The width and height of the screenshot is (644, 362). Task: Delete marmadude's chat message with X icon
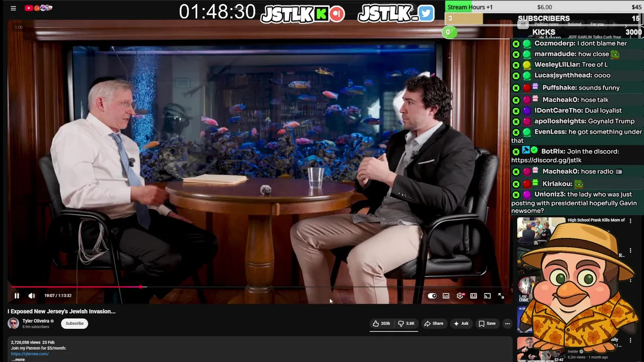pyautogui.click(x=516, y=54)
